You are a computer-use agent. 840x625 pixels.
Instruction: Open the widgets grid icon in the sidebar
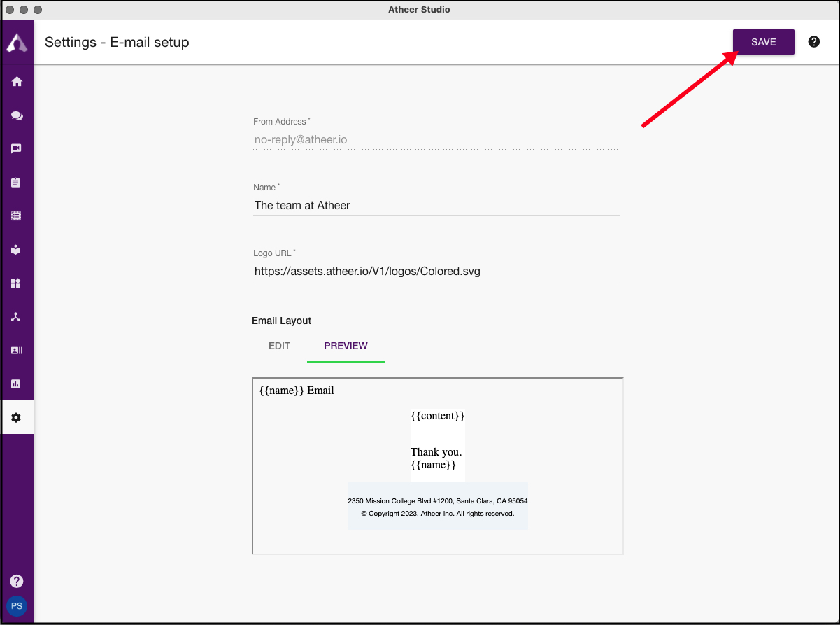point(17,283)
